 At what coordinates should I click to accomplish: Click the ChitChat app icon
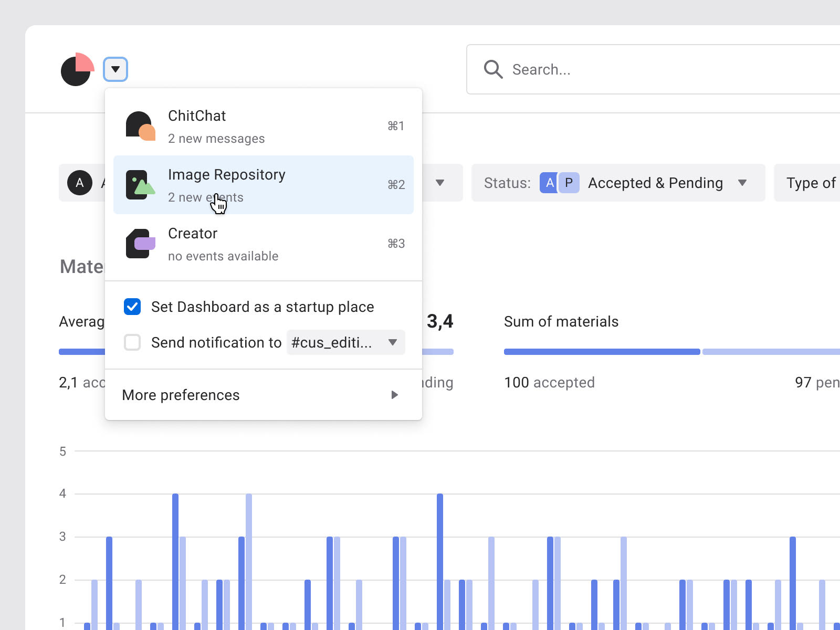140,126
